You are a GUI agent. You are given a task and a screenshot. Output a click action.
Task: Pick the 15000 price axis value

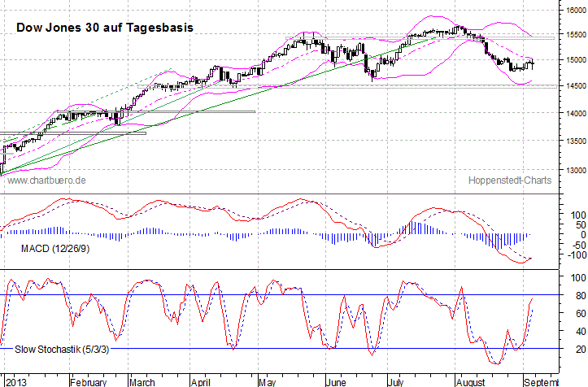click(576, 60)
